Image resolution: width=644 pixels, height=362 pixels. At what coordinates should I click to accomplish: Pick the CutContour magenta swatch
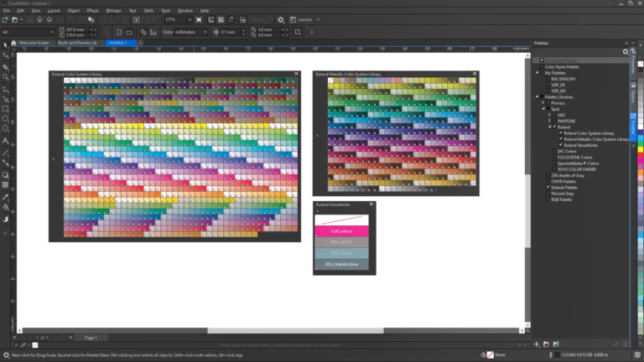click(x=342, y=231)
